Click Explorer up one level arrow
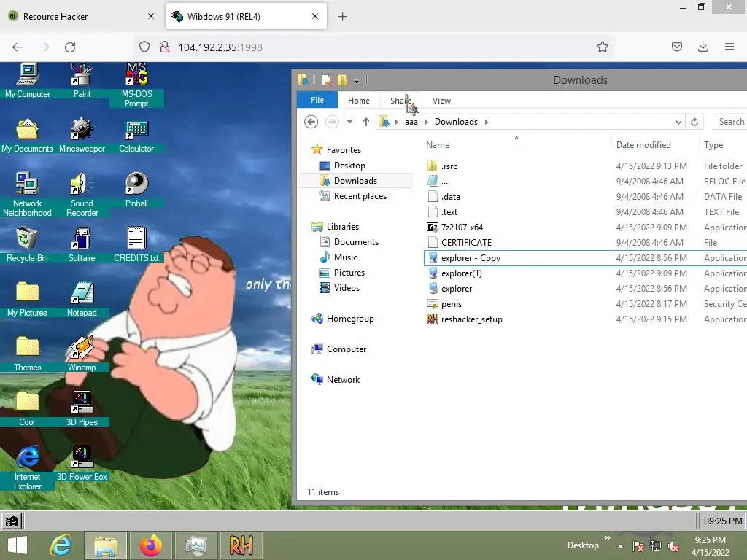747x560 pixels. pyautogui.click(x=366, y=122)
